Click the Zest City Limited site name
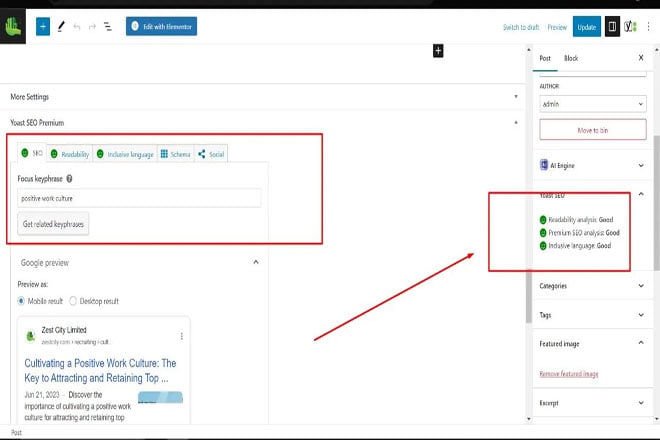The image size is (660, 440). coord(64,330)
